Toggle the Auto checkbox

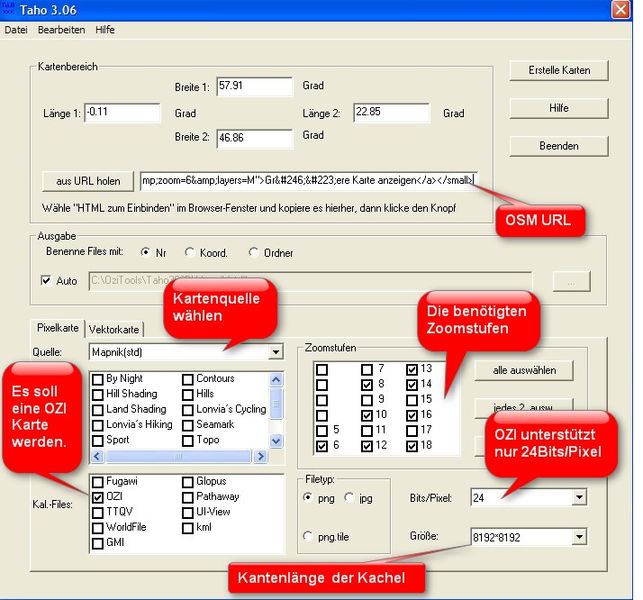tap(47, 281)
